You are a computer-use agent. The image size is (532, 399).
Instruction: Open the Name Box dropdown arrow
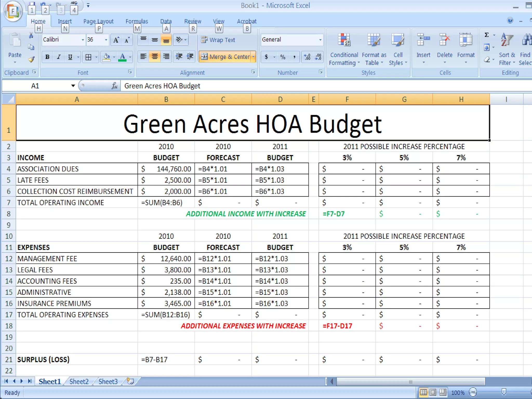coord(73,86)
